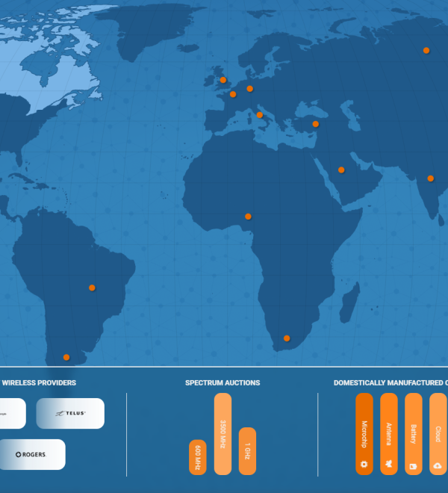Image resolution: width=448 pixels, height=493 pixels.
Task: Click the Microchip component bar
Action: point(364,434)
